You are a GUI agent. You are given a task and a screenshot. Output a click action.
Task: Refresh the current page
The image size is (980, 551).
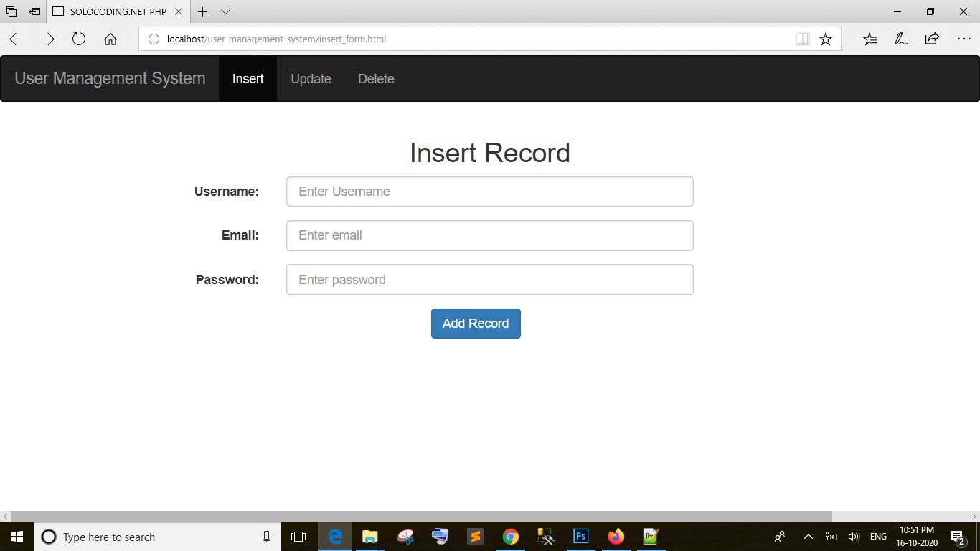(79, 39)
